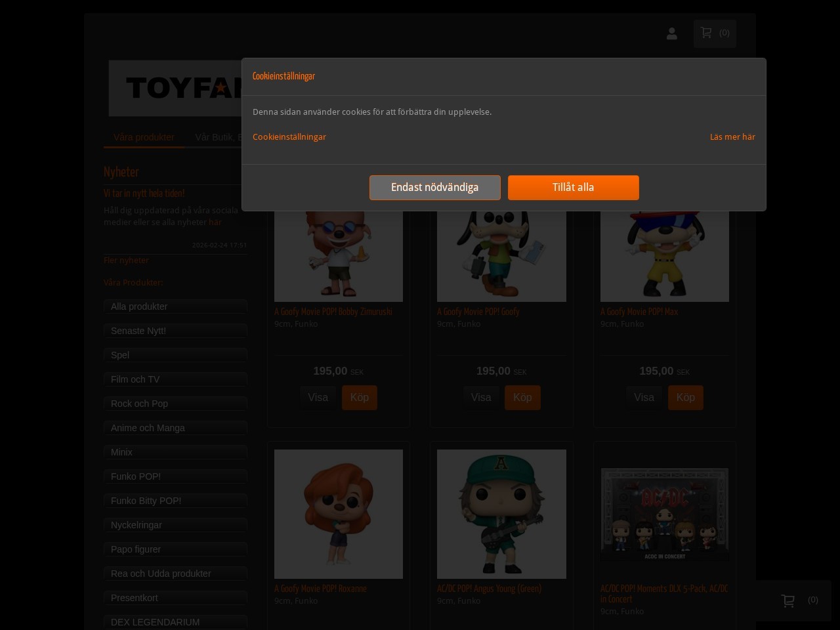This screenshot has width=840, height=630.
Task: Click the Fler nyheter link
Action: 125,261
